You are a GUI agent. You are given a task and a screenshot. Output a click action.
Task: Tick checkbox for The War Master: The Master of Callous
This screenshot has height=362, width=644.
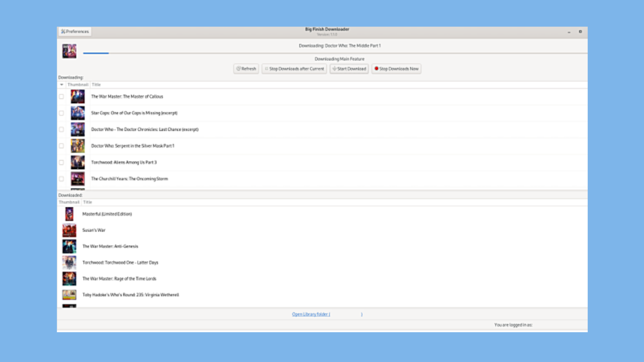61,97
